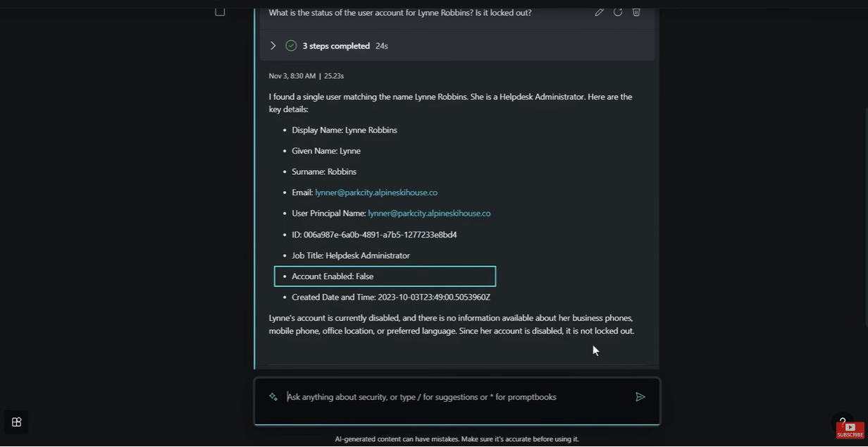
Task: Click the send arrow icon
Action: tap(640, 397)
